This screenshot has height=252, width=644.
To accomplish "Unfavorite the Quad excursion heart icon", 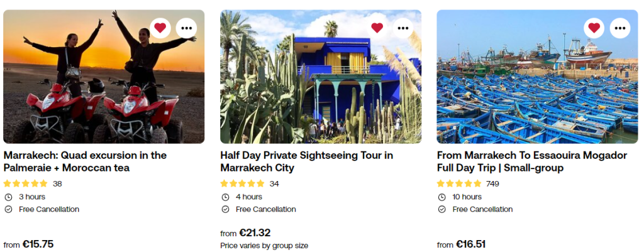I will (x=160, y=28).
